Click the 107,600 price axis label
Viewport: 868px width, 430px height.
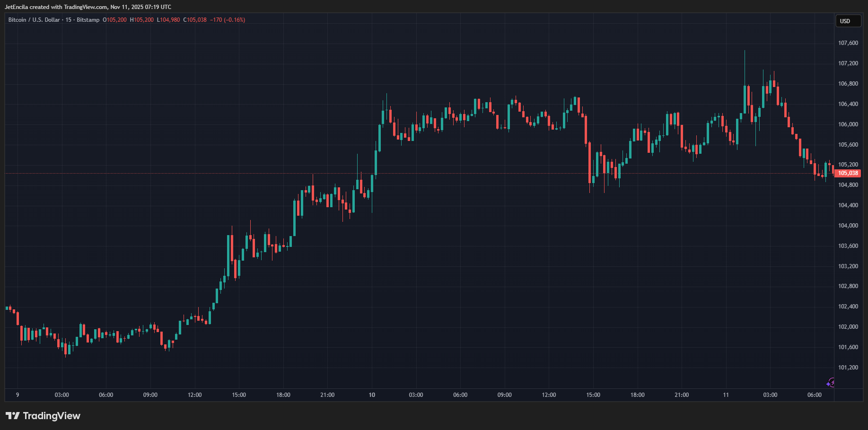pos(848,43)
